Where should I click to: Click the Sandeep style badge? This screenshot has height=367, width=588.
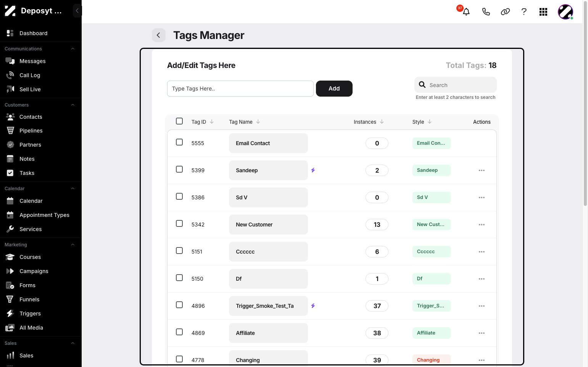pyautogui.click(x=432, y=170)
